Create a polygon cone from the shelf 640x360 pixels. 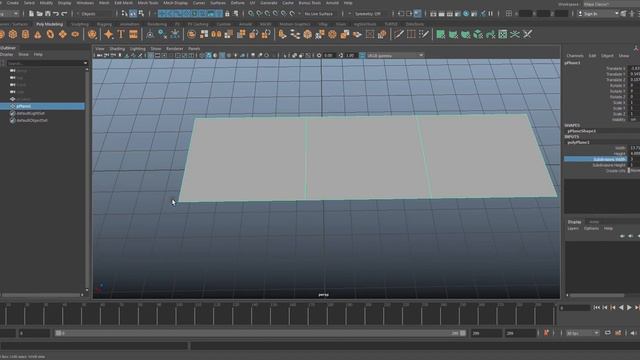(x=38, y=35)
